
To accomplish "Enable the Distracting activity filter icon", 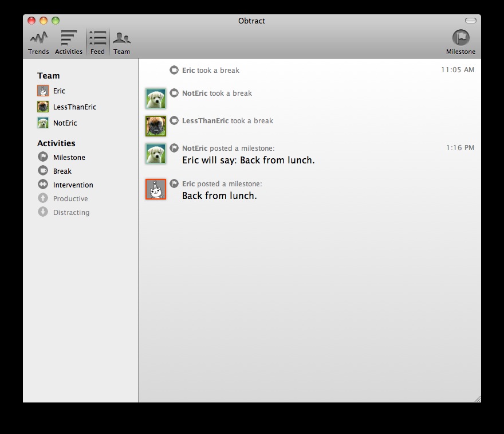I will [x=43, y=212].
